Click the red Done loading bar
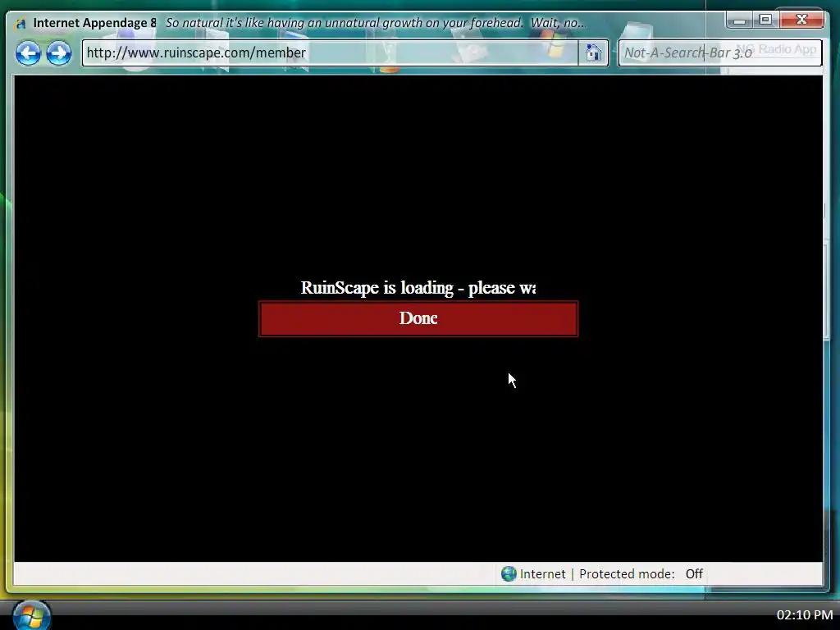Image resolution: width=840 pixels, height=630 pixels. pos(418,319)
